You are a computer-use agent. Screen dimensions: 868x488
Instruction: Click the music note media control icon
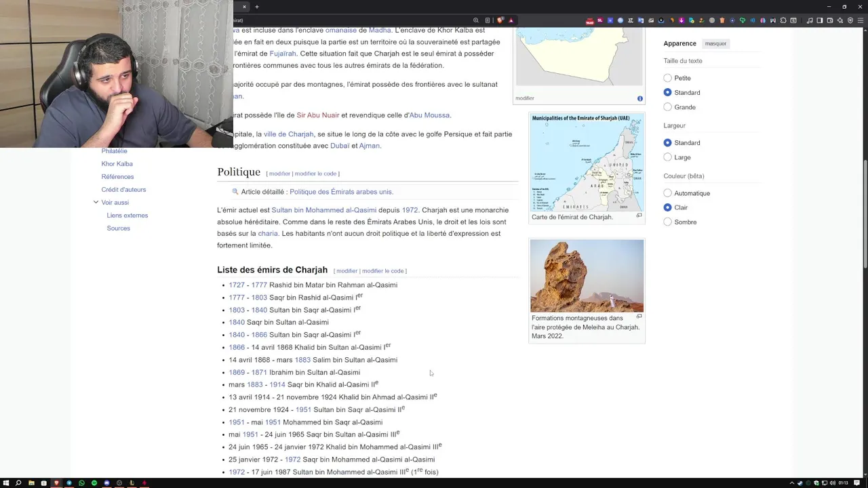point(809,20)
